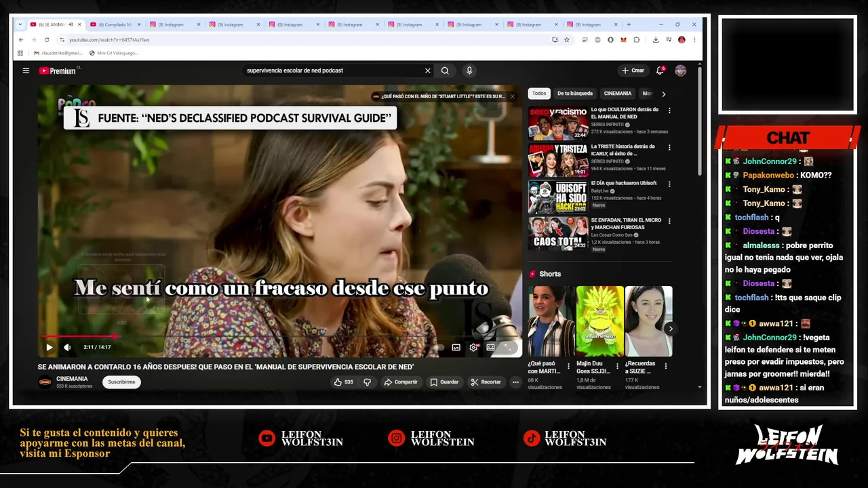Switch the player to theater mode
Screen dimensions: 868x488
[490, 347]
